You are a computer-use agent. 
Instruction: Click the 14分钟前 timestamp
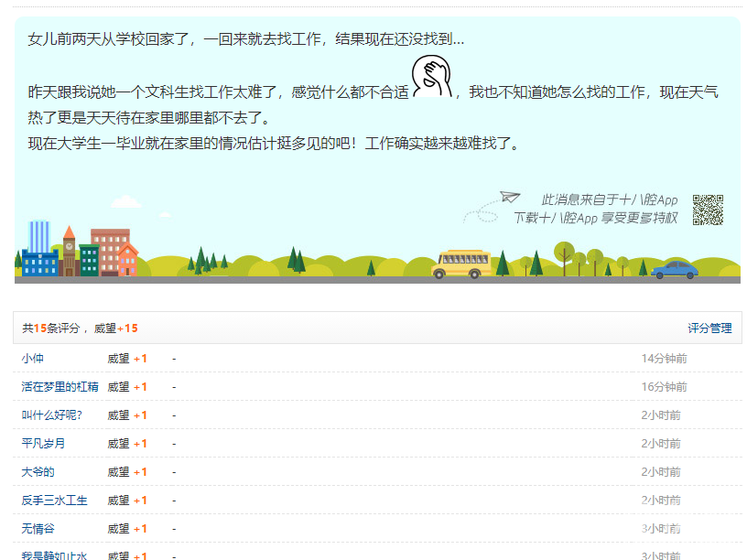point(664,359)
